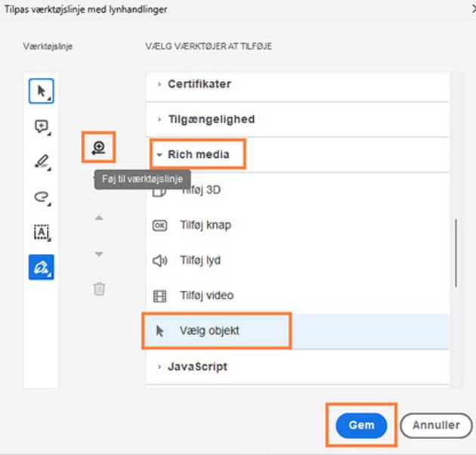The image size is (476, 455).
Task: Click the Annuller button
Action: coord(436,426)
